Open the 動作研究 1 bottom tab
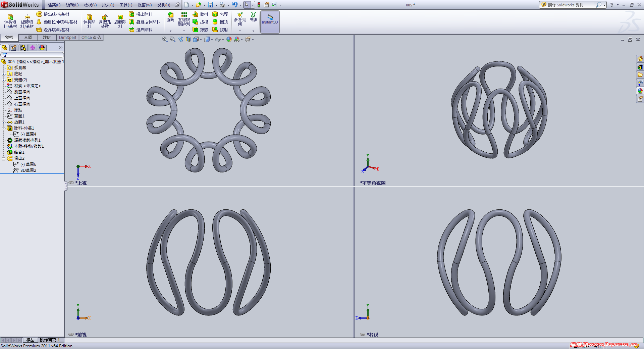 tap(50, 340)
